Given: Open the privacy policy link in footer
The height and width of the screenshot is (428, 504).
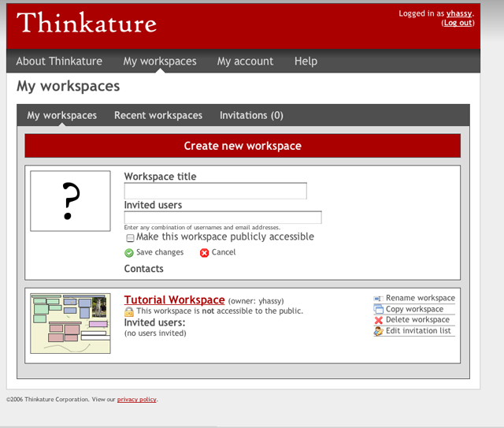Looking at the screenshot, I should [136, 400].
